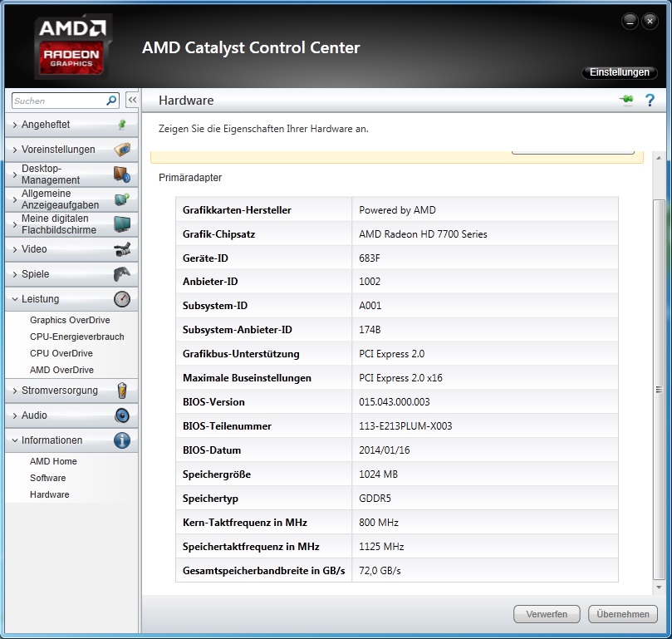This screenshot has height=639, width=672.
Task: Type in the Suchen search field
Action: pyautogui.click(x=58, y=101)
